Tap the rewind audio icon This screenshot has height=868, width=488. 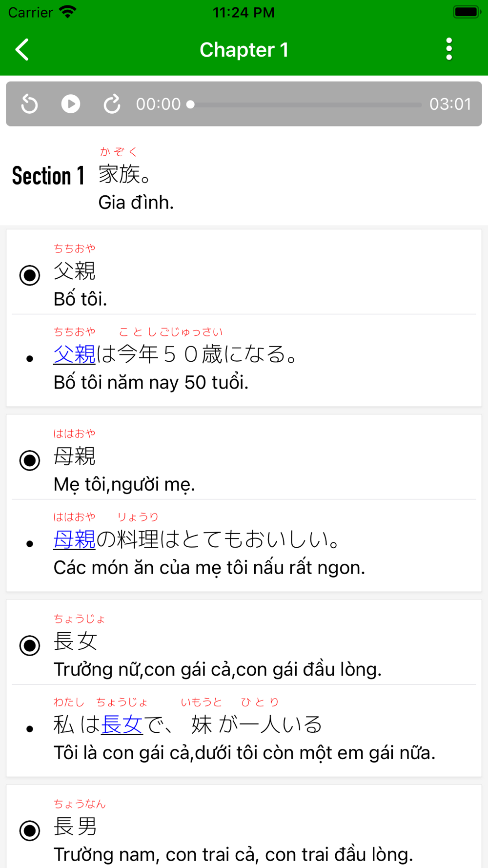(x=30, y=104)
